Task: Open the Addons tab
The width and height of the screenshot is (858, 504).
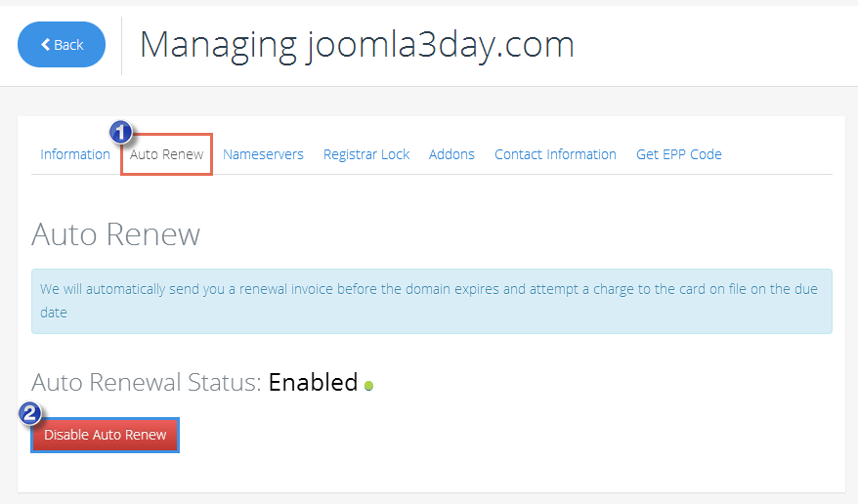Action: coord(451,154)
